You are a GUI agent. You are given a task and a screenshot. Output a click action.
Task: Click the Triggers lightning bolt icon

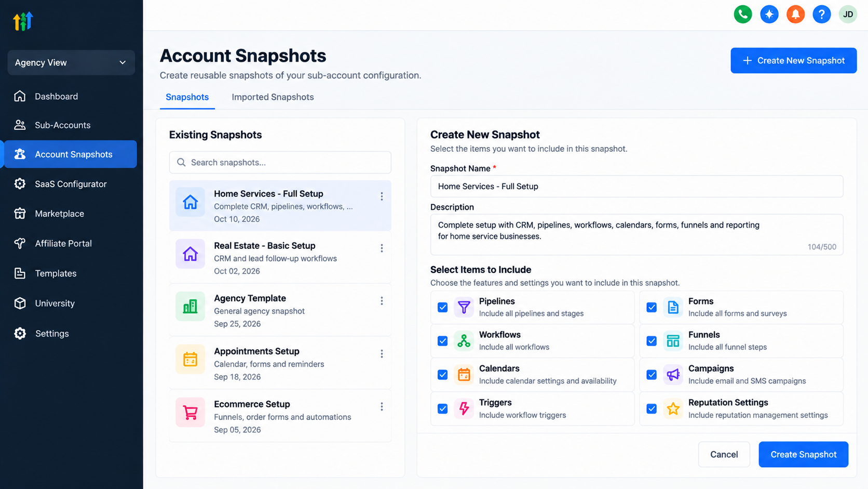coord(464,408)
